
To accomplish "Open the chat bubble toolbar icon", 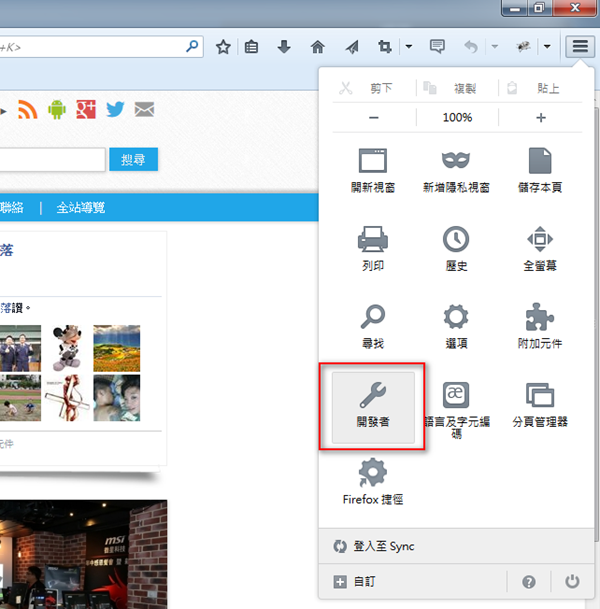I will [x=437, y=47].
